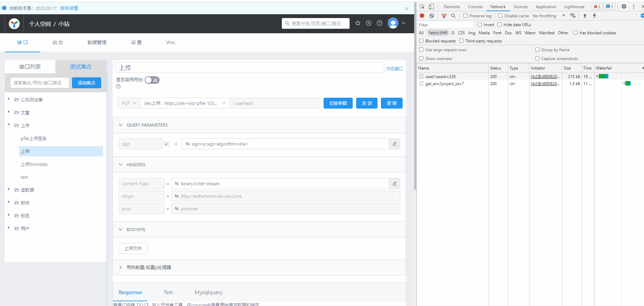Screen dimensions: 644x306
Task: Enable Disable cache checkbox
Action: 500,16
